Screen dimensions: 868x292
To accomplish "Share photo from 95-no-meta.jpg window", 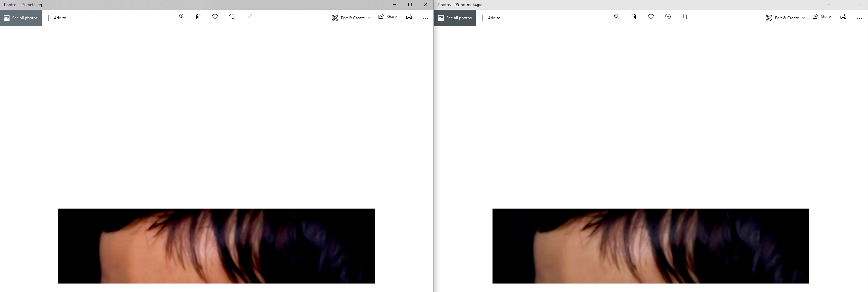I will pyautogui.click(x=822, y=17).
